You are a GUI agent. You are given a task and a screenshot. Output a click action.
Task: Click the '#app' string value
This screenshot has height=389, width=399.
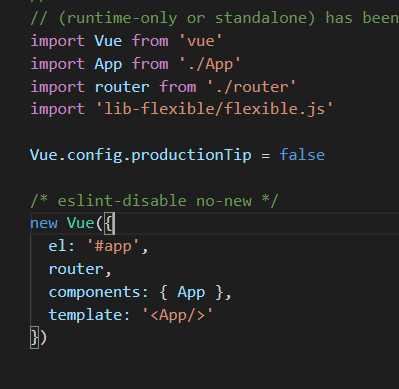tap(113, 246)
